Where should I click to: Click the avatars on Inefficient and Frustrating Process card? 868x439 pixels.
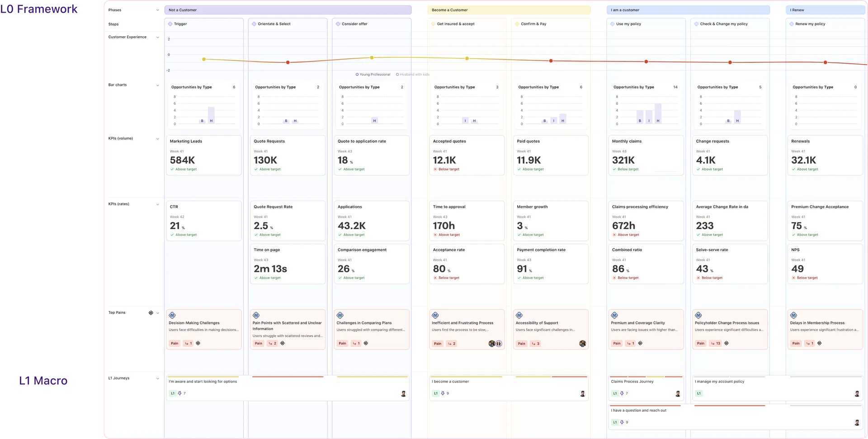click(495, 344)
